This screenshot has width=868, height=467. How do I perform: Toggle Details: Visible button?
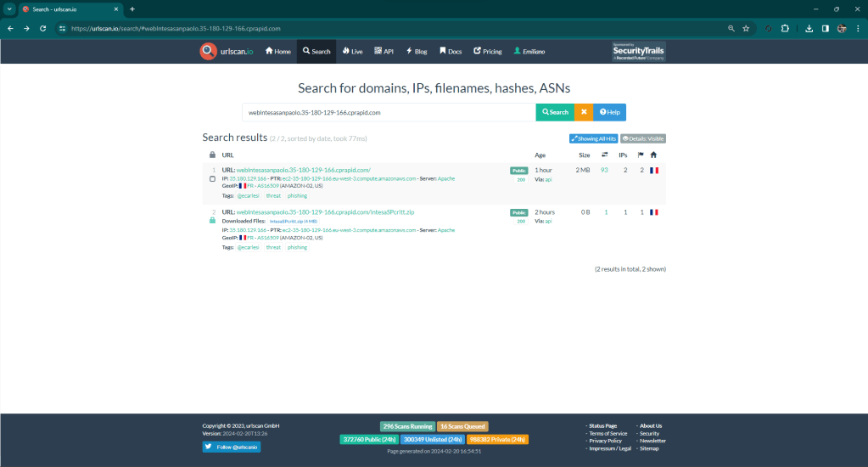643,138
